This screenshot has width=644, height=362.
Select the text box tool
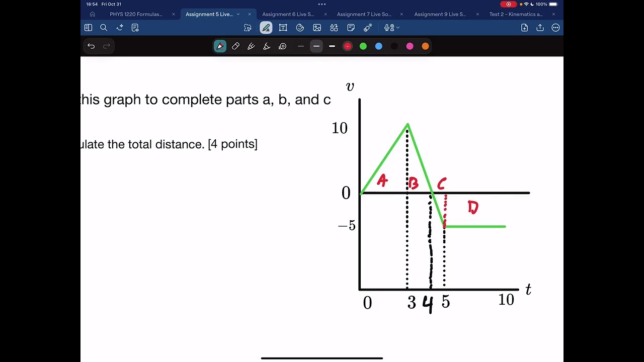(x=283, y=28)
